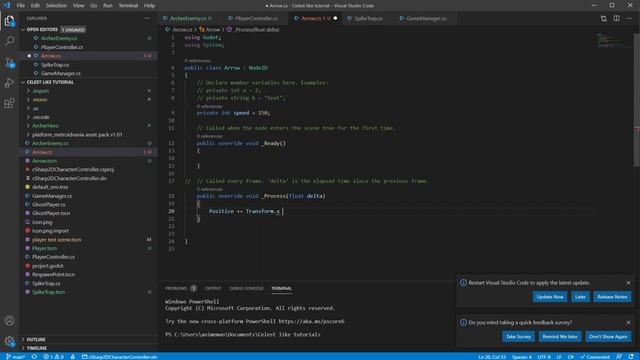This screenshot has width=640, height=360.
Task: Open PlayerController.cs in Open Editors list
Action: tap(62, 47)
